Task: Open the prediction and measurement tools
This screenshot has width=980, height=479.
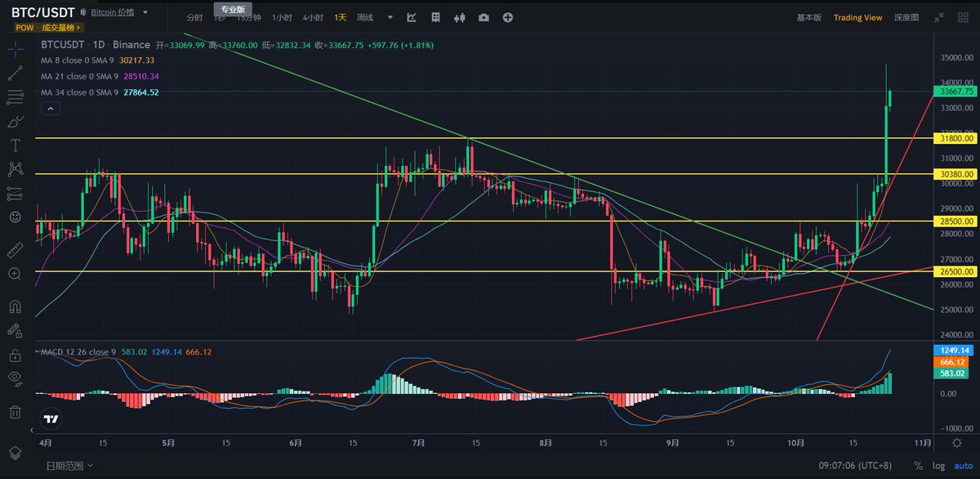Action: pyautogui.click(x=15, y=193)
